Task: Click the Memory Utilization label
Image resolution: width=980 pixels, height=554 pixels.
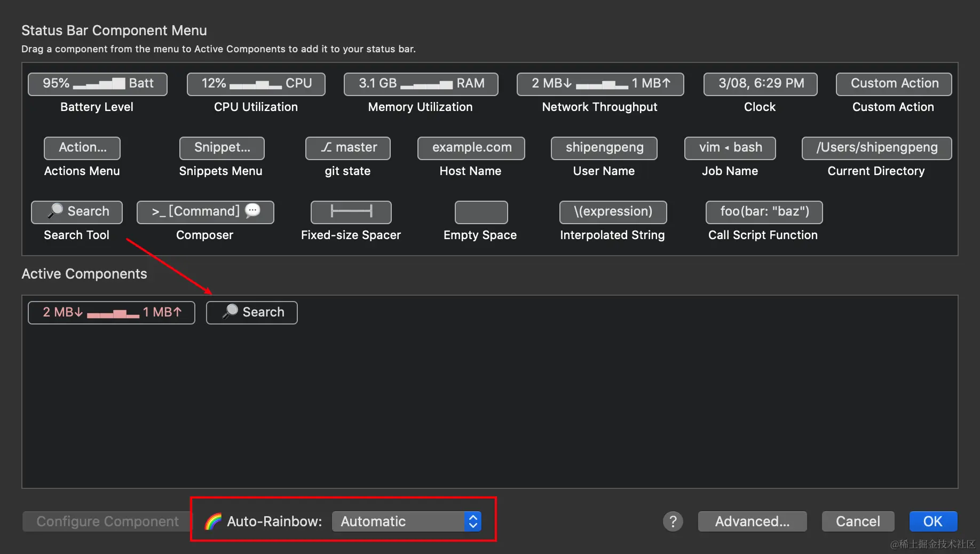Action: 421,107
